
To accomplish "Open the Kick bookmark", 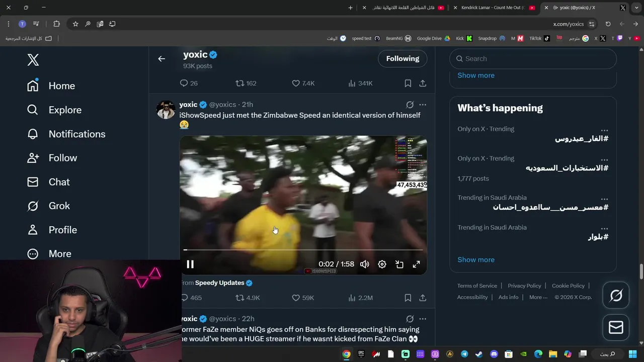I will point(464,38).
